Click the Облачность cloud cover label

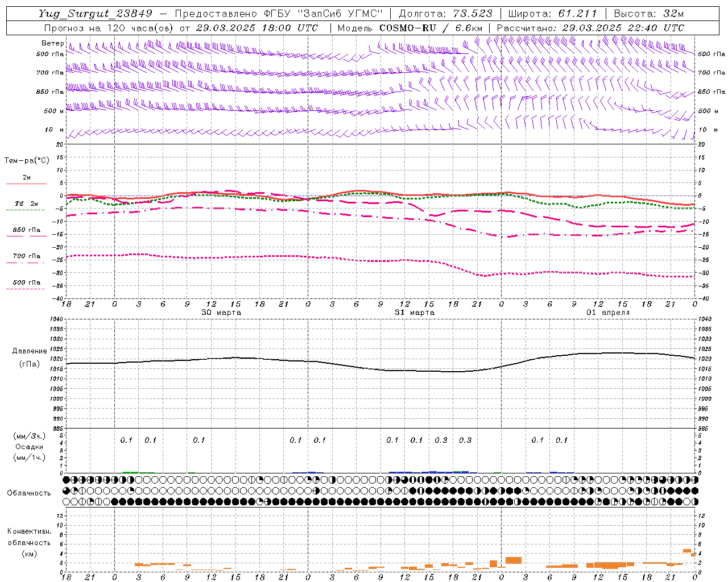point(29,493)
